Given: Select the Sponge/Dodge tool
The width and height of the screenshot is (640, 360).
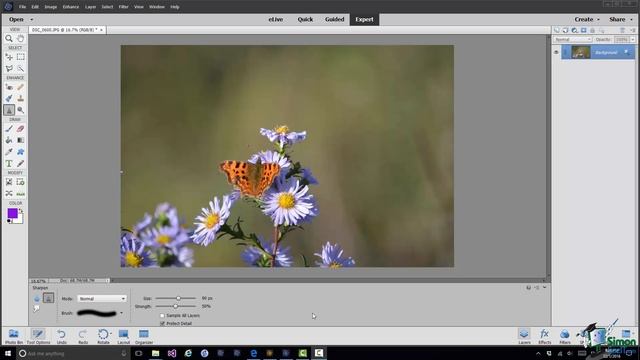Looking at the screenshot, I should [x=20, y=110].
